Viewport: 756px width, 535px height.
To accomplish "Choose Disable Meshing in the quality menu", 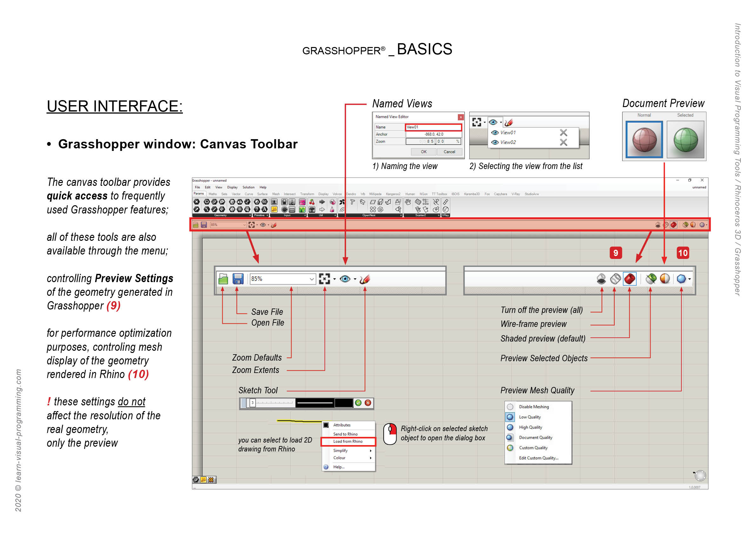I will click(x=533, y=407).
